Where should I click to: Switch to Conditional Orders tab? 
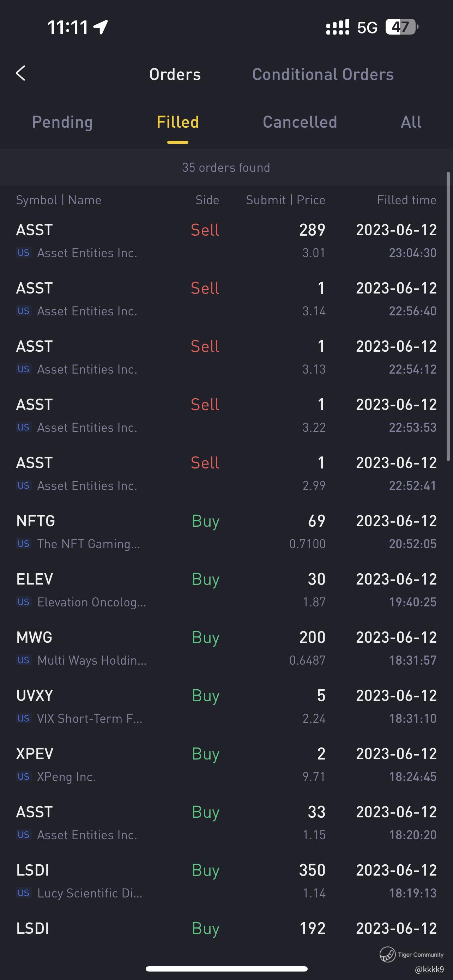pyautogui.click(x=323, y=74)
